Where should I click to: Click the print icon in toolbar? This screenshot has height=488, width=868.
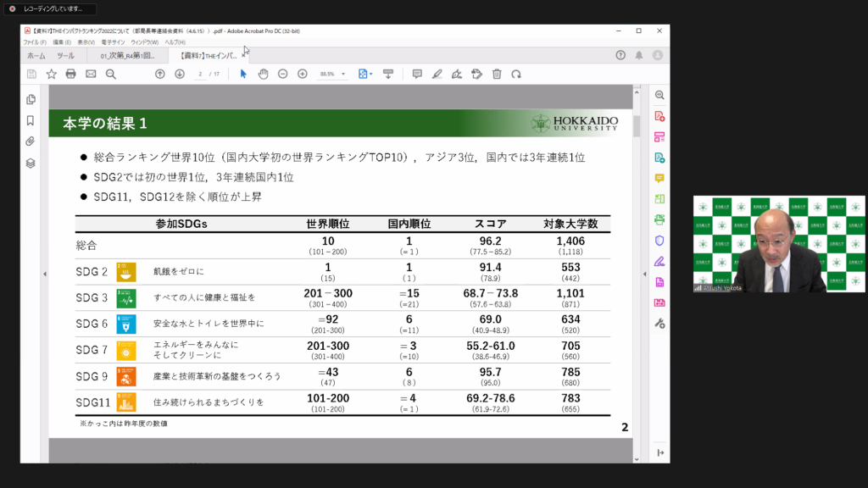coord(70,74)
